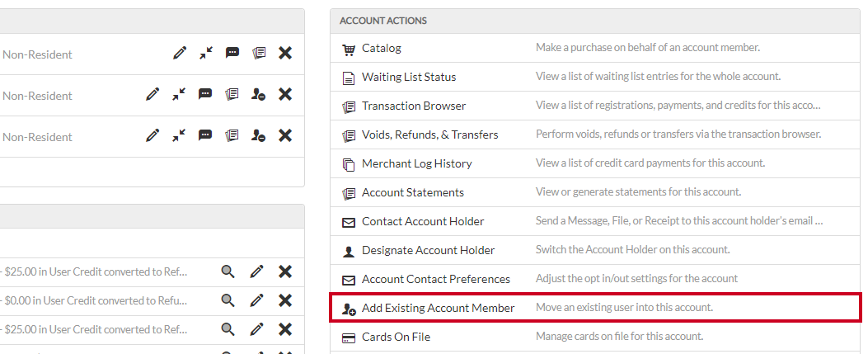
Task: Click 'Adjust the opt in/out settings for the account'
Action: tap(636, 278)
